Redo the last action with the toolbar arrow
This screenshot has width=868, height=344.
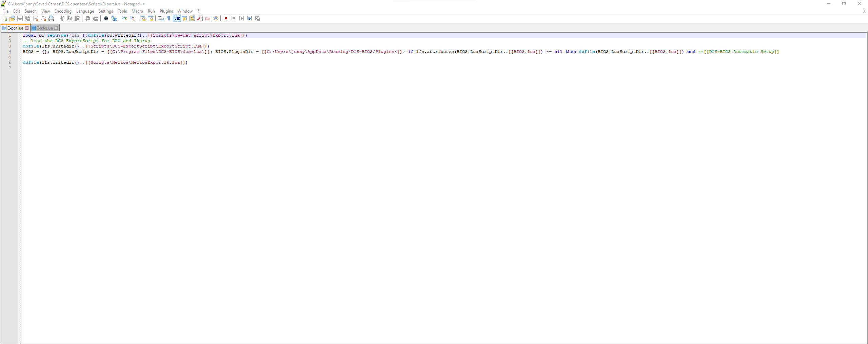pos(96,18)
